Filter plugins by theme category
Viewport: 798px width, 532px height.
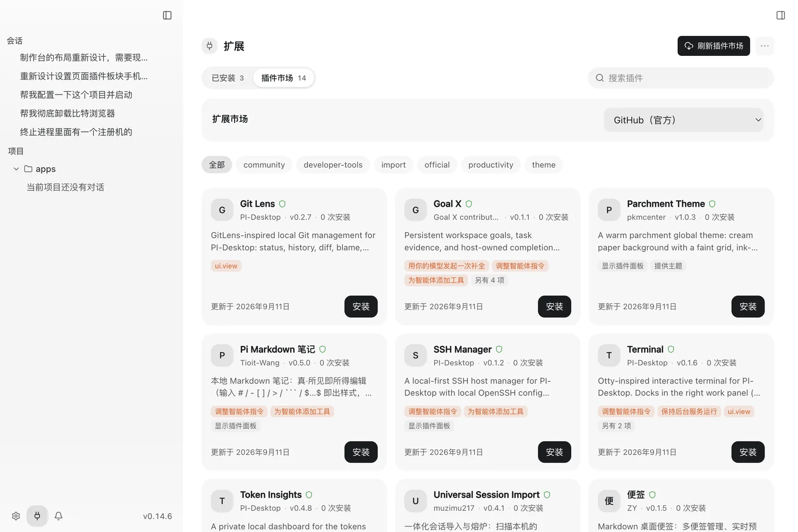tap(544, 165)
